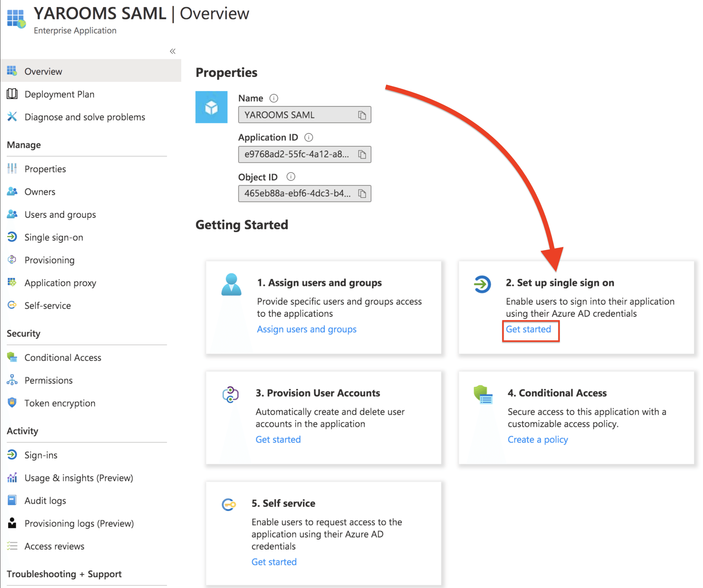The image size is (703, 588).
Task: Open Audit logs from the sidebar
Action: point(45,500)
